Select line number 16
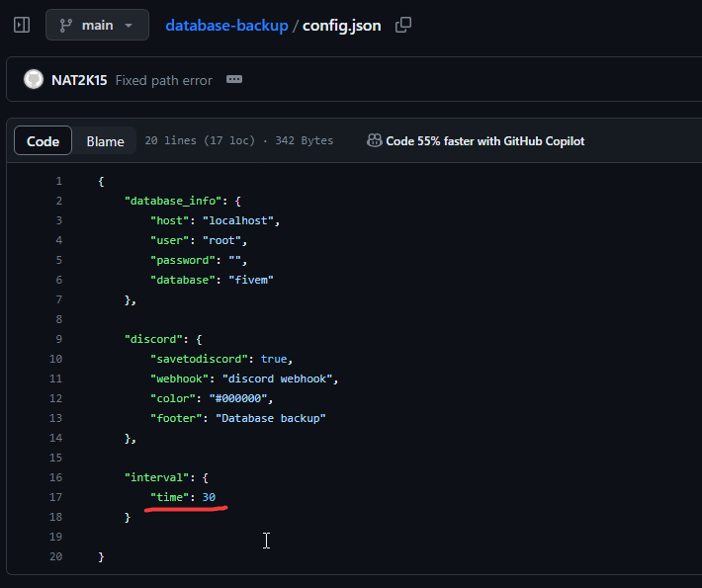 56,477
